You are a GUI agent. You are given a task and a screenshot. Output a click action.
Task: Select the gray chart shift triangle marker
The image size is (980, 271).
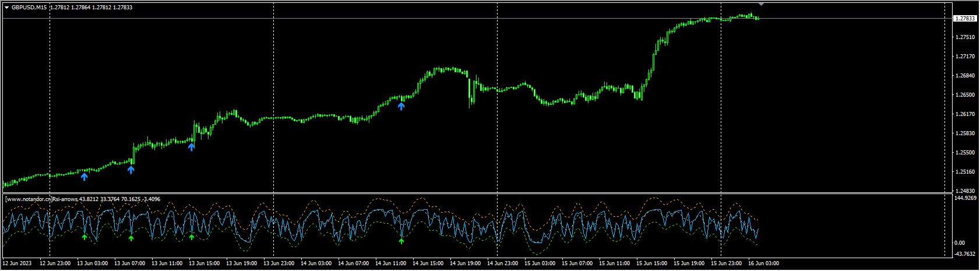(761, 4)
